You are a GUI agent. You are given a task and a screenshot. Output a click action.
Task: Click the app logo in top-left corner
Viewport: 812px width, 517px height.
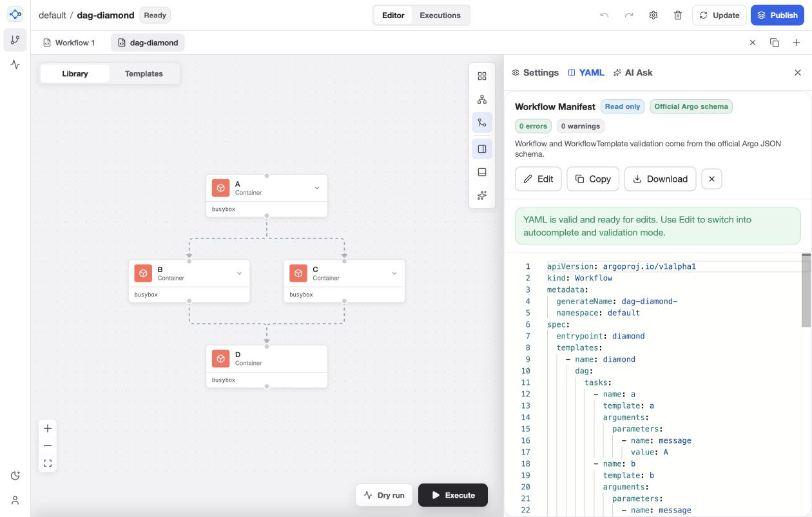coord(15,14)
